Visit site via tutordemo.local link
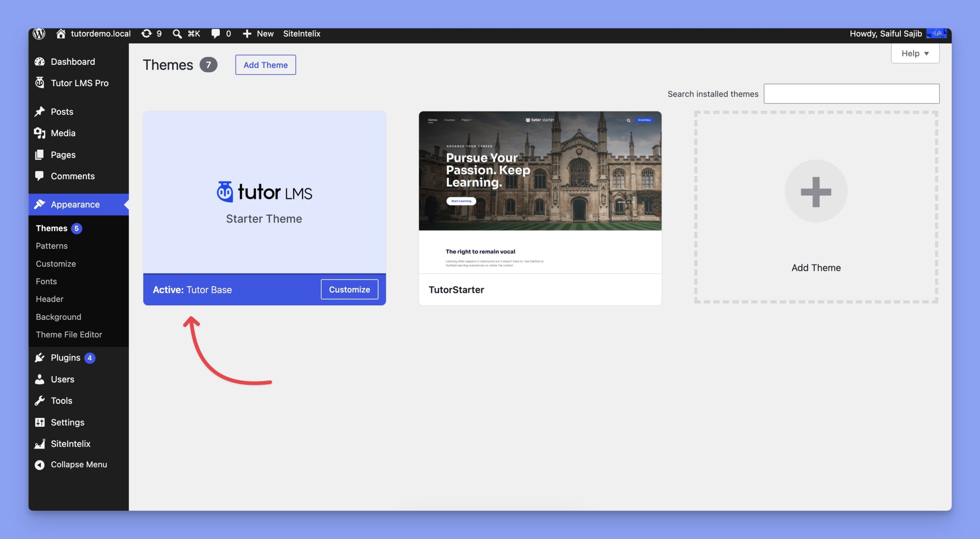Image resolution: width=980 pixels, height=539 pixels. 101,34
